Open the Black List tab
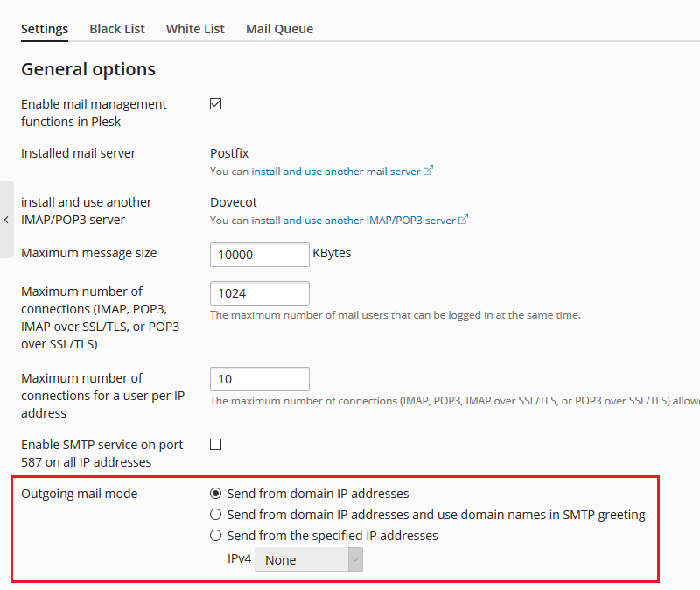This screenshot has width=700, height=590. coord(117,29)
